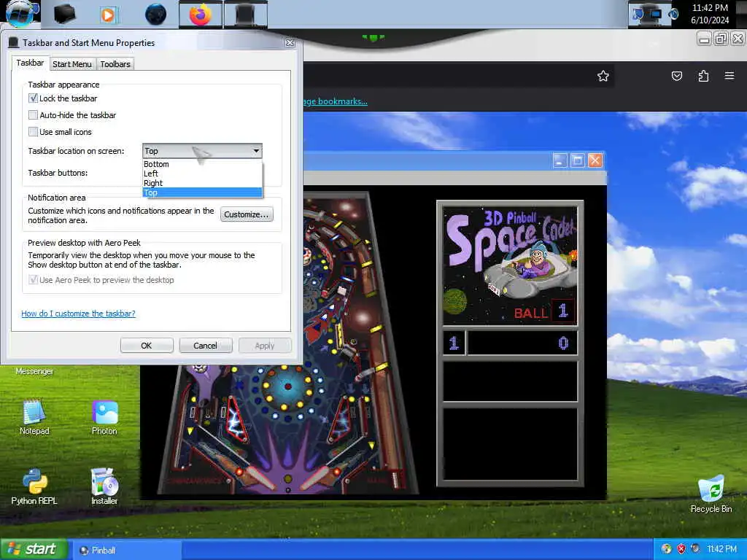Click the third XP tray icon beside the clock
Image resolution: width=747 pixels, height=560 pixels.
(x=695, y=549)
